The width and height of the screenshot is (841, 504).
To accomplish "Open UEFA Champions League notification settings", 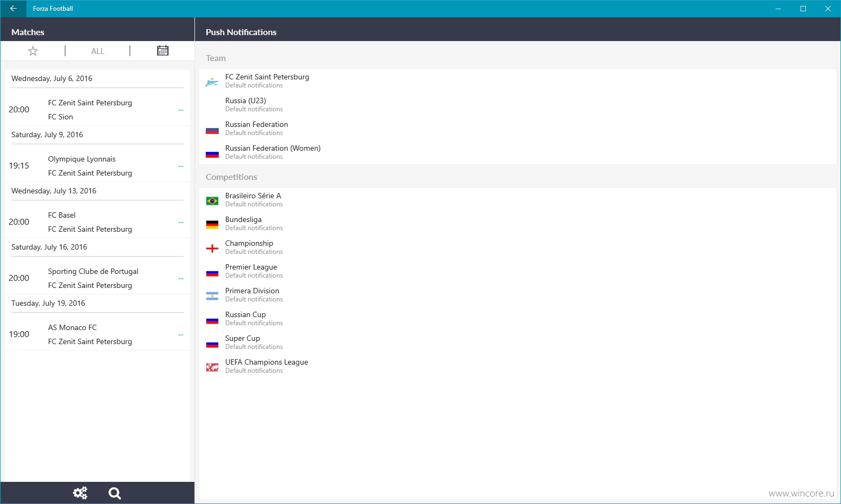I will click(517, 366).
